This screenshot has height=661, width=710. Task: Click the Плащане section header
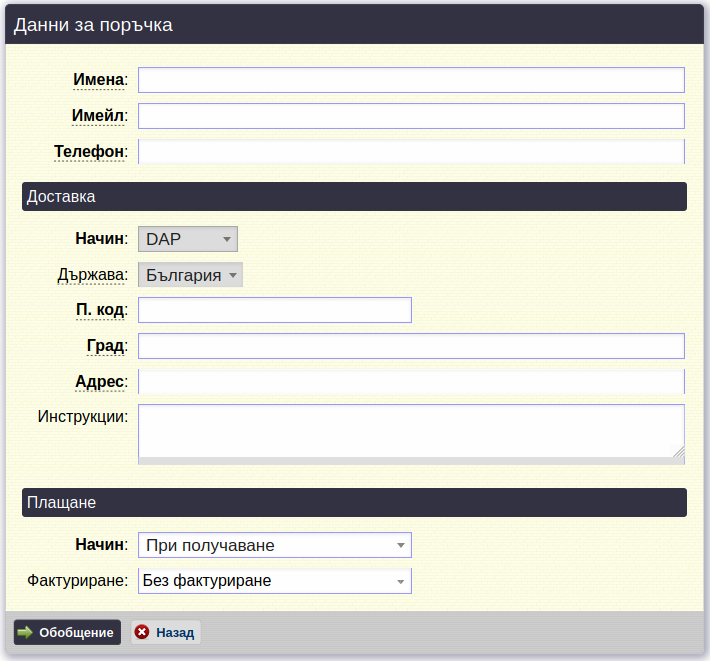[x=354, y=503]
